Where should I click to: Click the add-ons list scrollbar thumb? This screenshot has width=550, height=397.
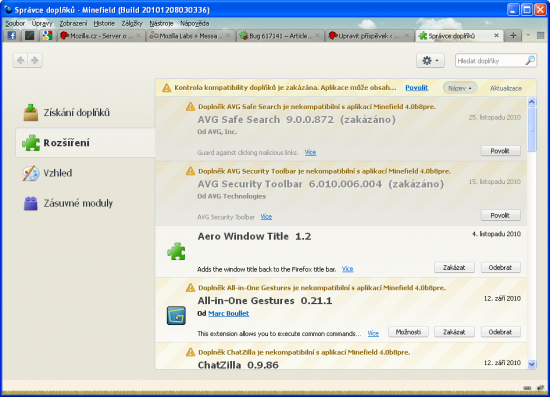click(x=532, y=129)
